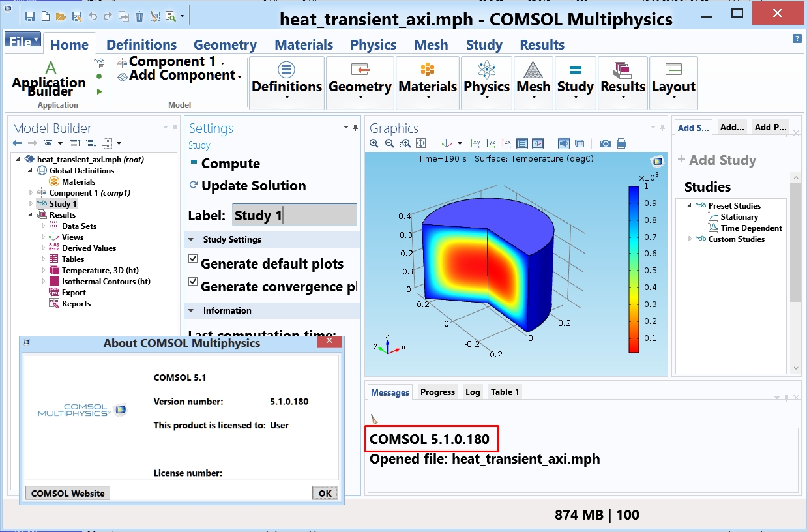
Task: Click the Layout ribbon button
Action: click(x=673, y=83)
